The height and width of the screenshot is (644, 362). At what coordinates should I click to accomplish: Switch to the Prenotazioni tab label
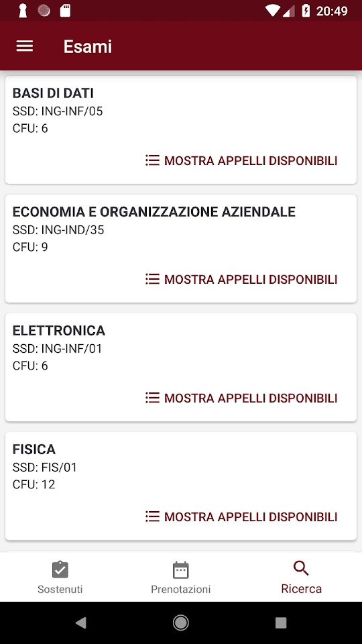pos(180,590)
